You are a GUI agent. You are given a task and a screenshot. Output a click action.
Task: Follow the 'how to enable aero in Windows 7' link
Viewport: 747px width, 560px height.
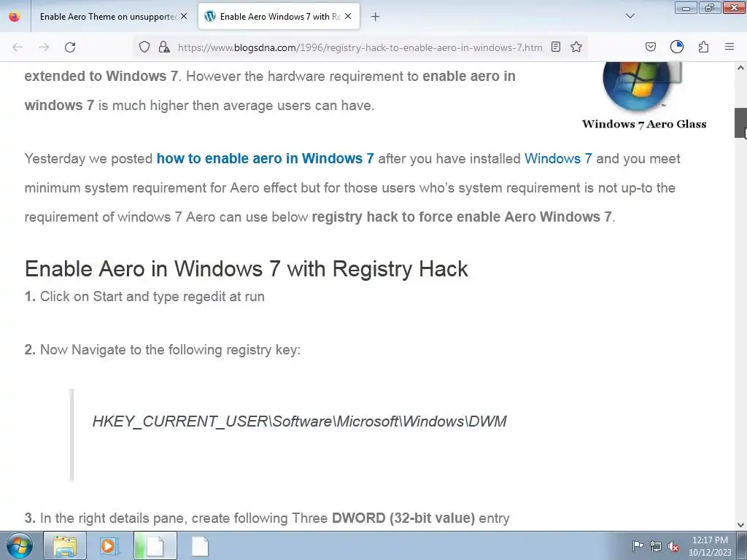pyautogui.click(x=265, y=158)
